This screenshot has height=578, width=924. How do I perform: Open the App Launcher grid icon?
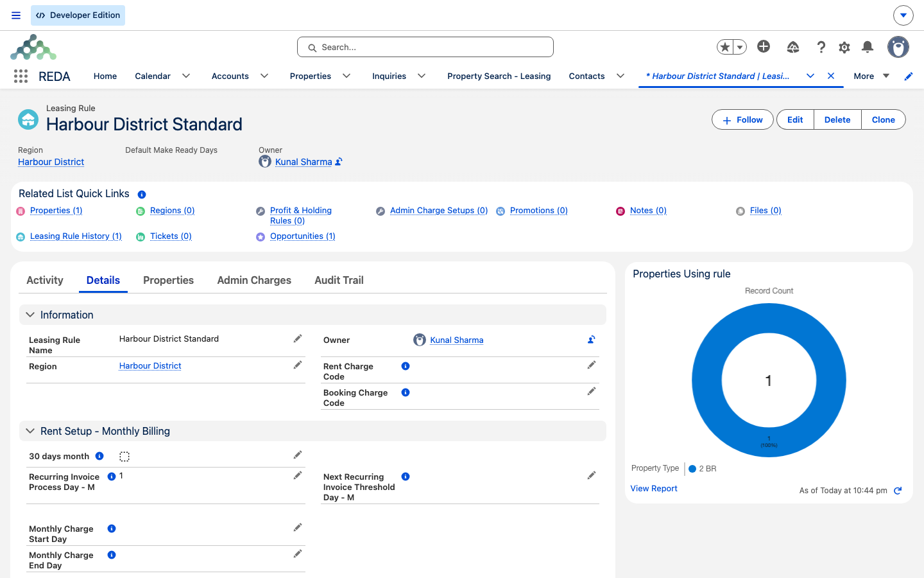[x=21, y=76]
